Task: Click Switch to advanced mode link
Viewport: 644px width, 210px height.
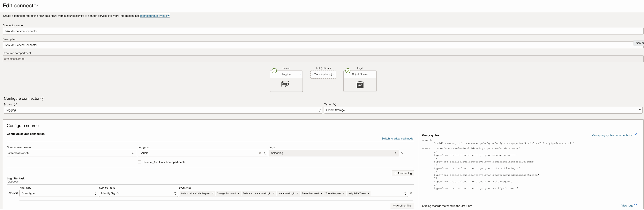Action: 397,139
